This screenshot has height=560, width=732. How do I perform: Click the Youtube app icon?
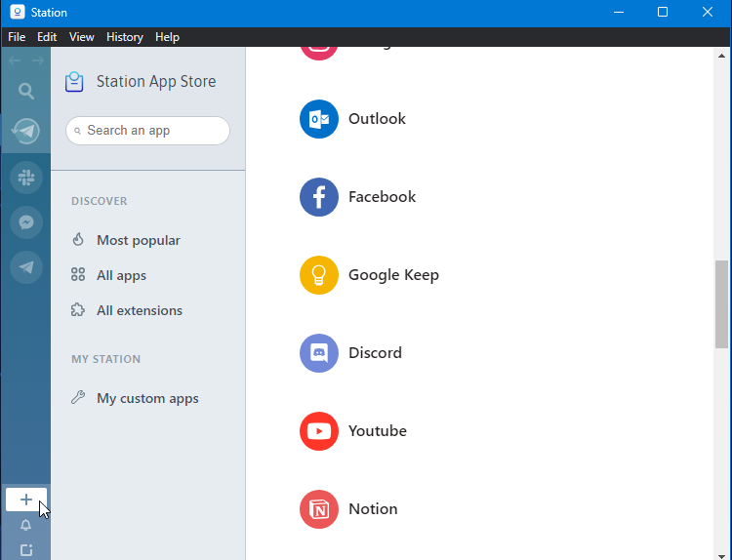click(319, 431)
